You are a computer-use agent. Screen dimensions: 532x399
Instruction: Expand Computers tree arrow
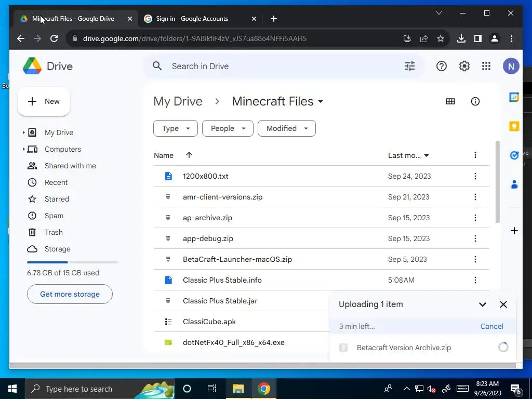pos(24,149)
